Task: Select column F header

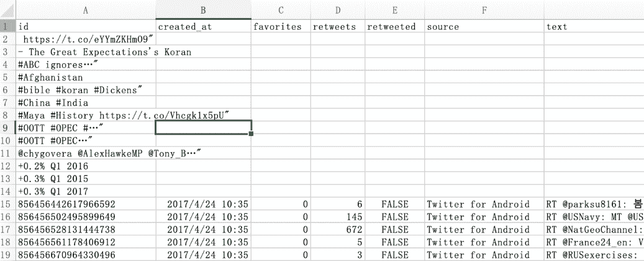Action: (484, 10)
